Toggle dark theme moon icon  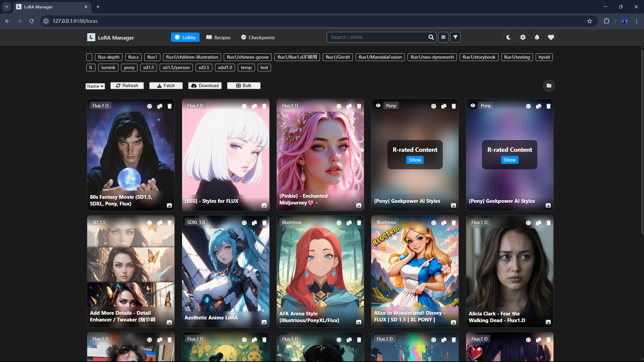(508, 37)
